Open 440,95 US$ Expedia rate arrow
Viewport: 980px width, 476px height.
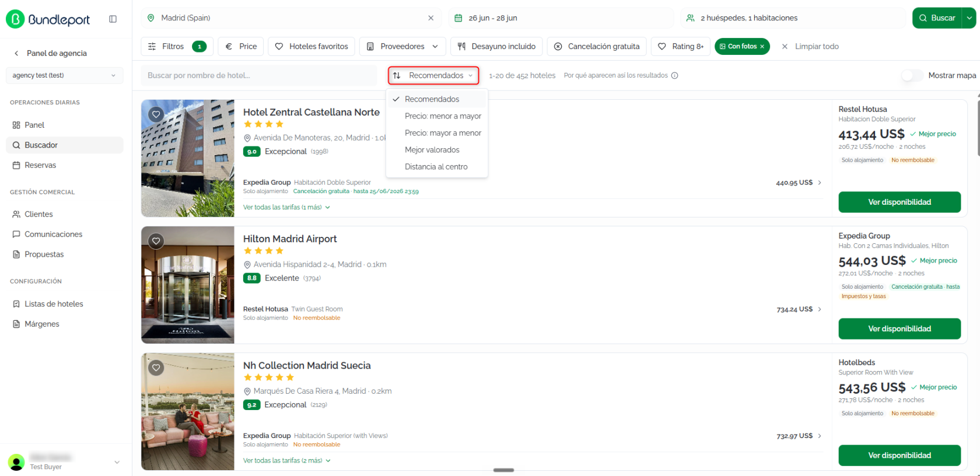click(820, 183)
